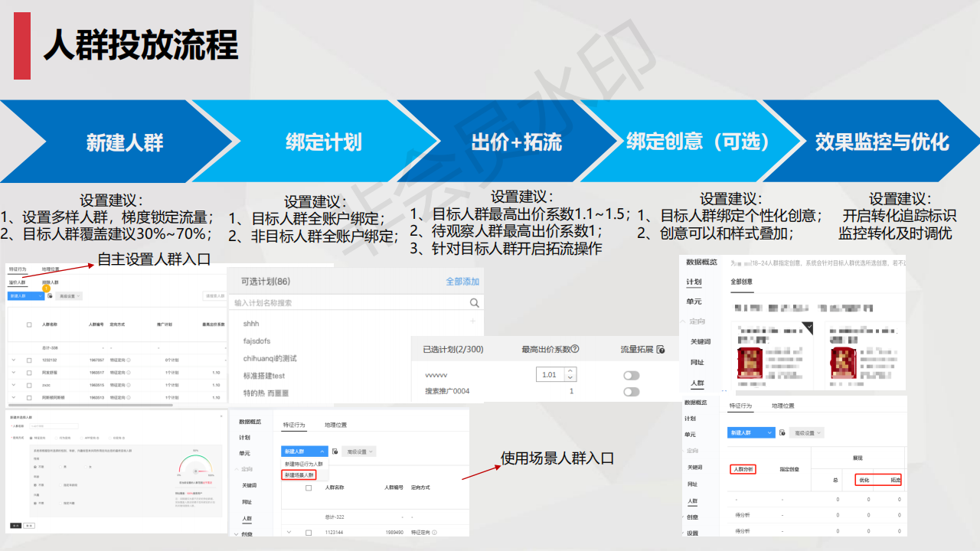Open 高级设置 dropdown in the 溢价人群 panel
Viewport: 980px width, 551px height.
point(69,296)
